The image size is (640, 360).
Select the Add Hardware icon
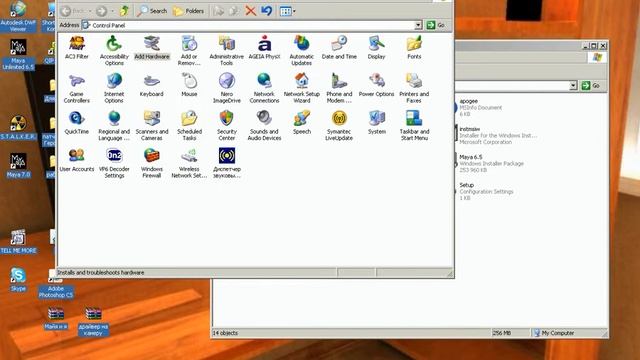(152, 47)
